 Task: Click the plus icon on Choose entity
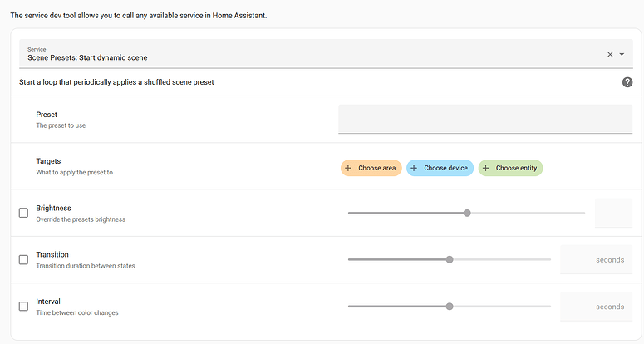[x=485, y=168]
